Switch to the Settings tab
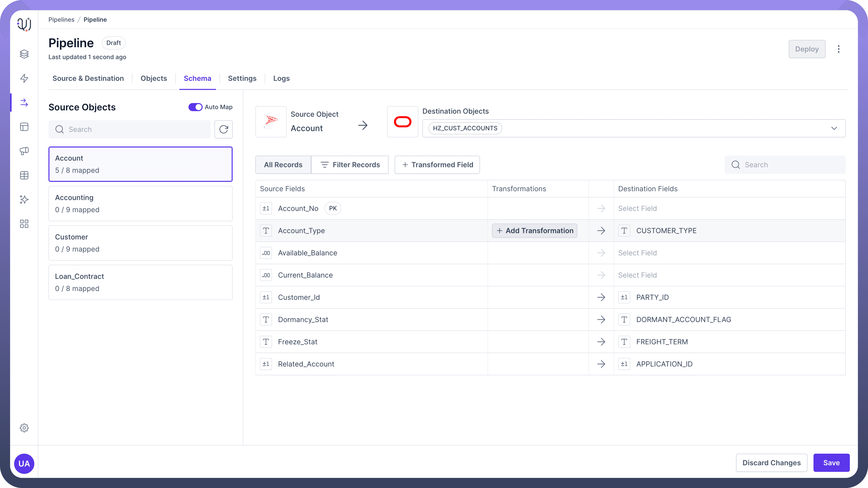Viewport: 868px width, 488px height. [x=242, y=78]
